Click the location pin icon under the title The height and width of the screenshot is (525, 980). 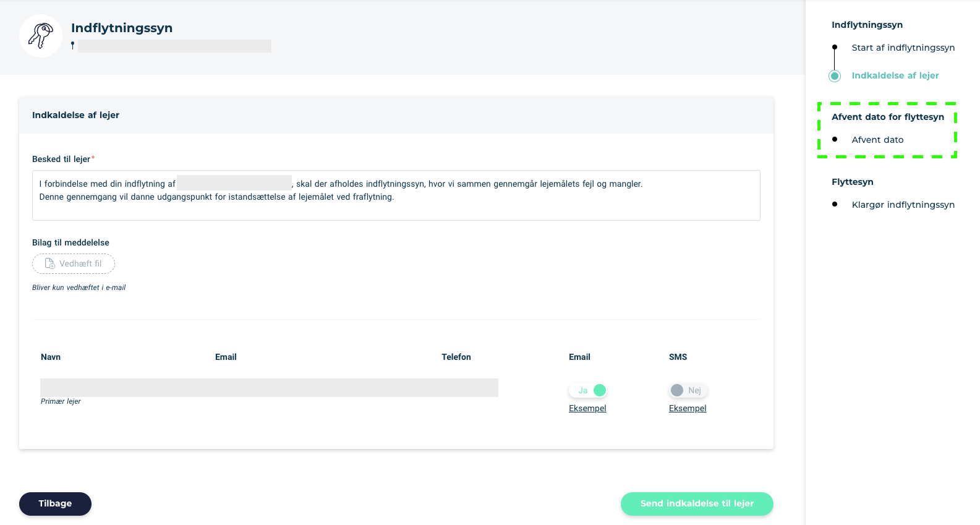coord(72,46)
